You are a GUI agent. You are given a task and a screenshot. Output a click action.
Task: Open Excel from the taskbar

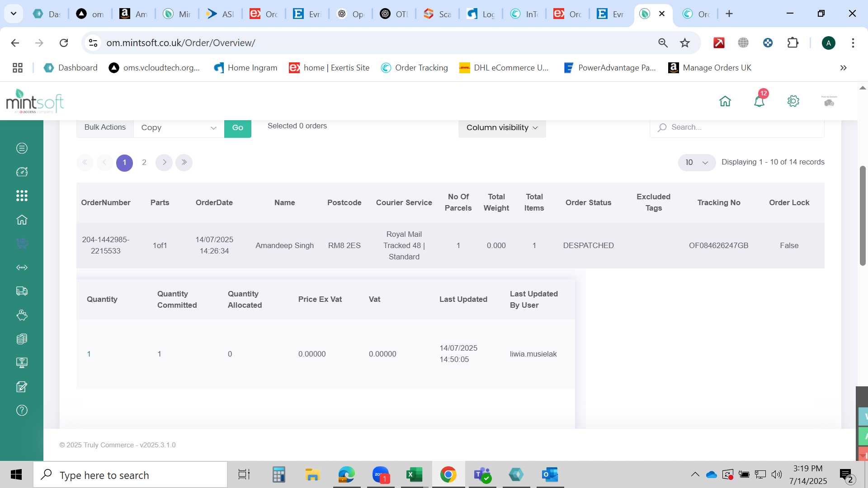coord(414,475)
